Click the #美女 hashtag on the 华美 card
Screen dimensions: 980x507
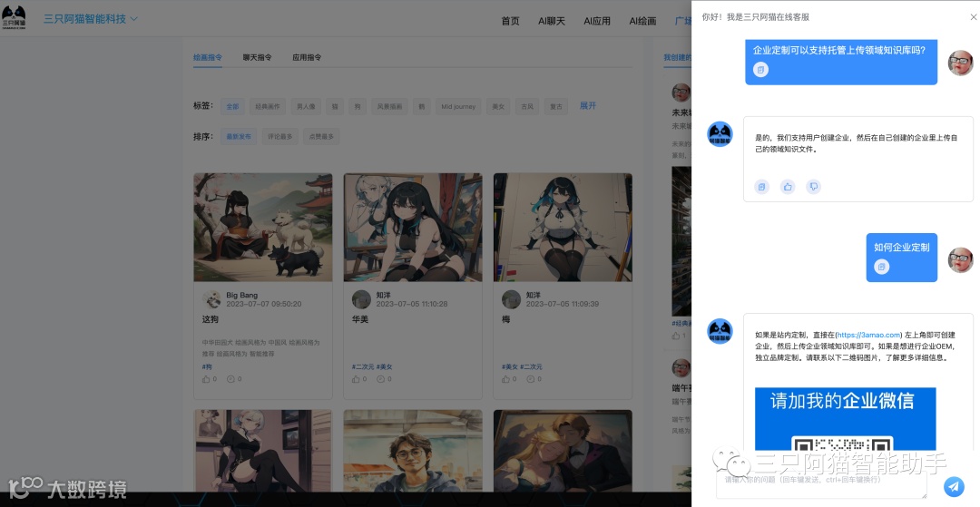[x=385, y=367]
